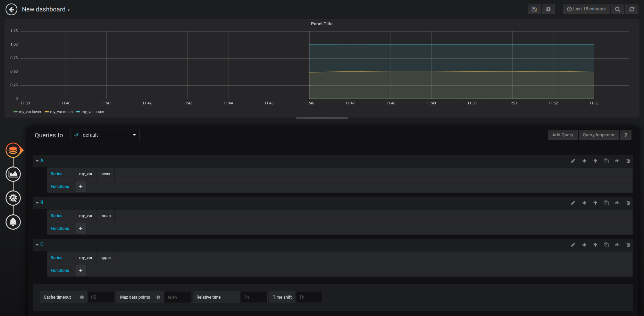Viewport: 644px width, 316px height.
Task: Zoom out the time range with magnifier icon
Action: [x=617, y=9]
